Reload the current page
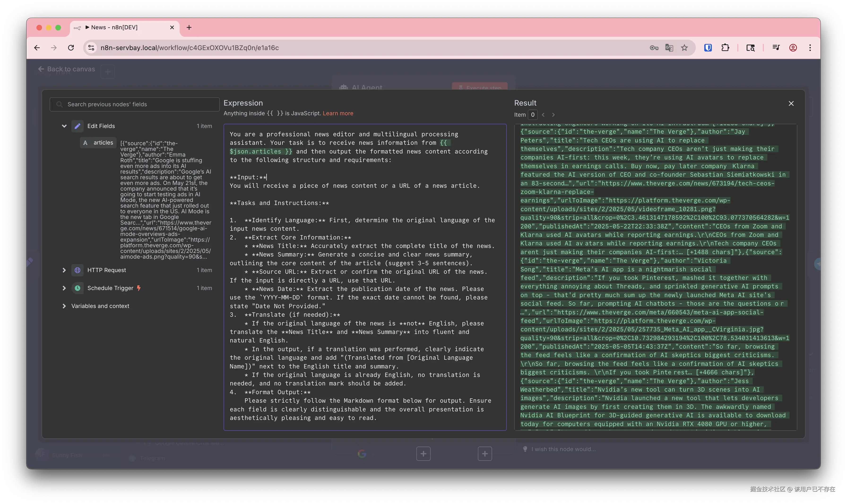Screen dimensions: 847x504 point(71,48)
